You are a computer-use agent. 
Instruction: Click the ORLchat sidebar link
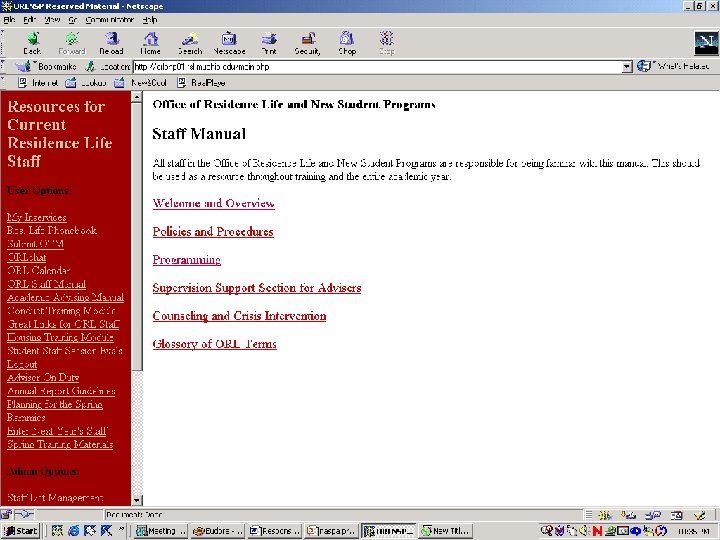[x=27, y=257]
